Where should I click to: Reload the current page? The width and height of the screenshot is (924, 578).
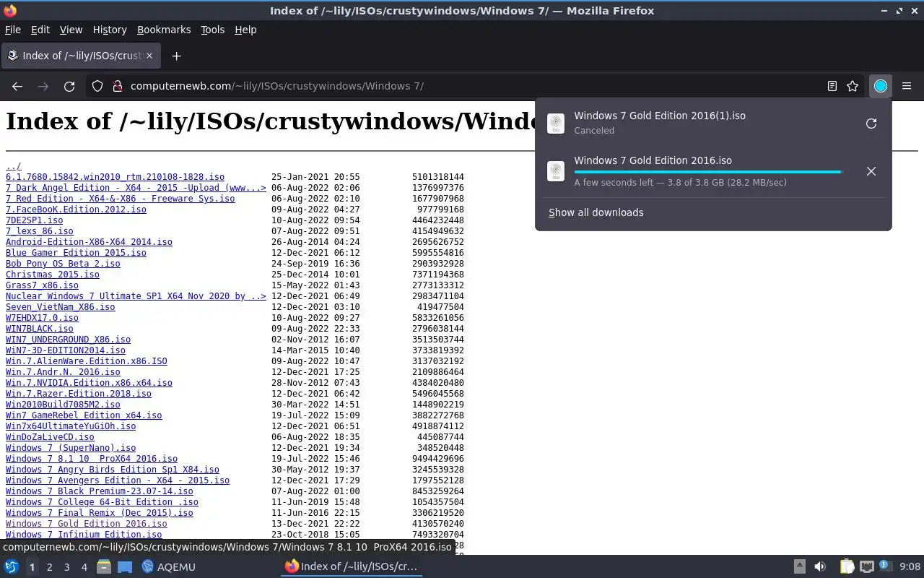click(69, 86)
